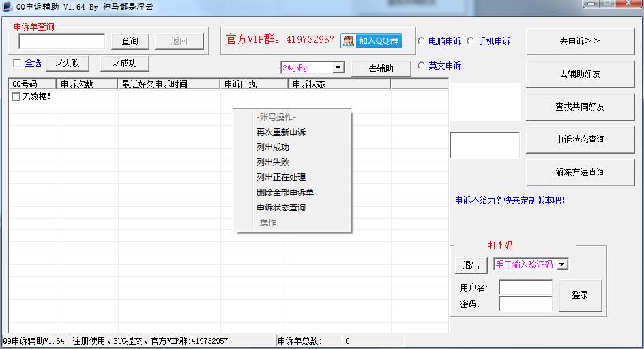The height and width of the screenshot is (349, 644).
Task: Choose 申诉状态查询 from context menu
Action: 292,208
